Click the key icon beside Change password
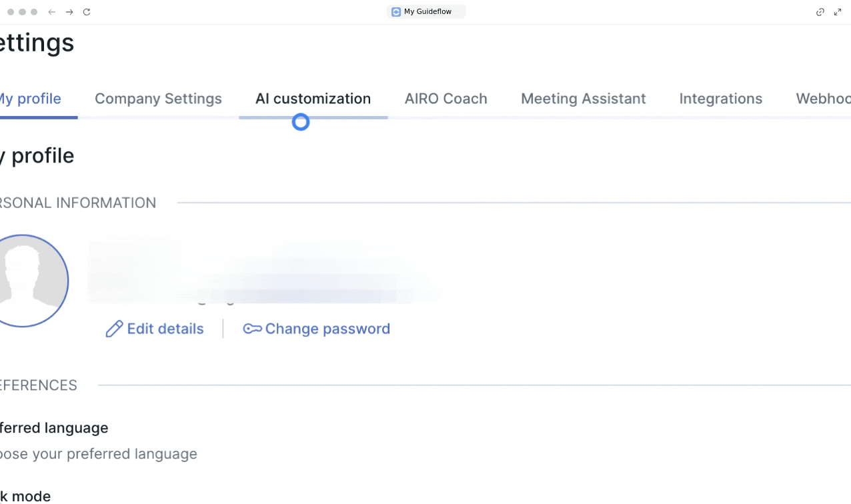The height and width of the screenshot is (504, 851). tap(252, 329)
